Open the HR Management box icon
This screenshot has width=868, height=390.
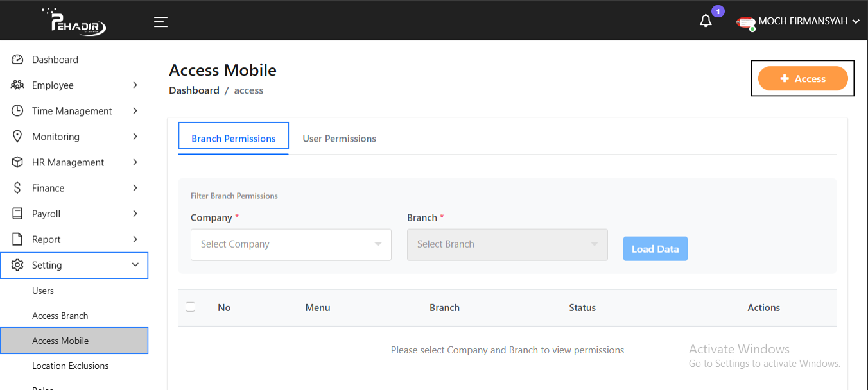tap(17, 162)
